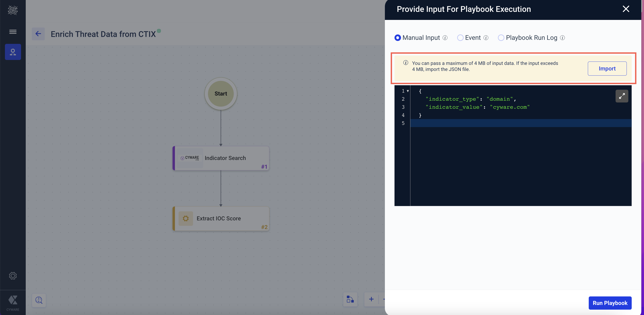This screenshot has height=315, width=644.
Task: Select the Event radio option
Action: (x=460, y=38)
